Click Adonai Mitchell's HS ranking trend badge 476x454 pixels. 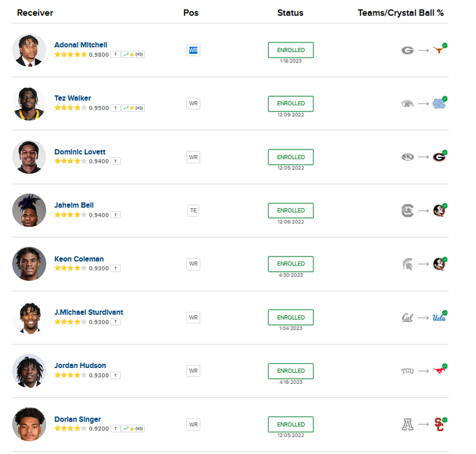click(132, 54)
